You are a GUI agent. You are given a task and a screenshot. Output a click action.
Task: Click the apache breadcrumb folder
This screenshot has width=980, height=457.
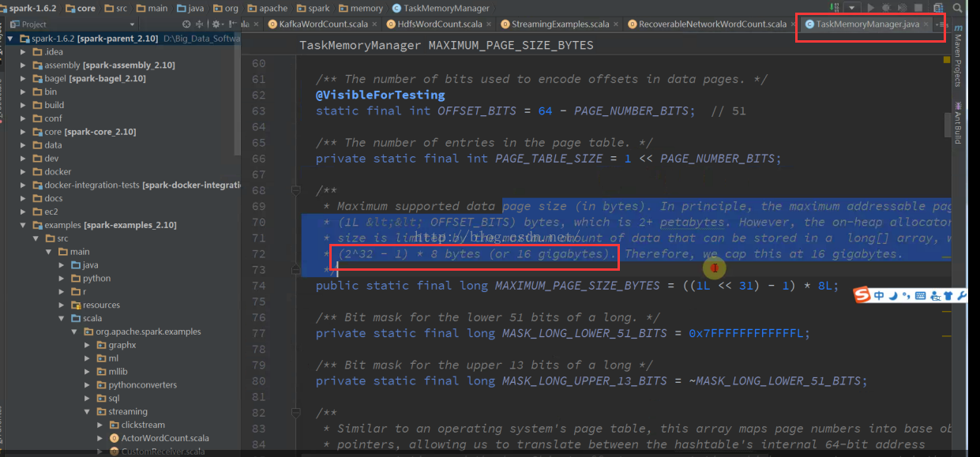pyautogui.click(x=267, y=8)
